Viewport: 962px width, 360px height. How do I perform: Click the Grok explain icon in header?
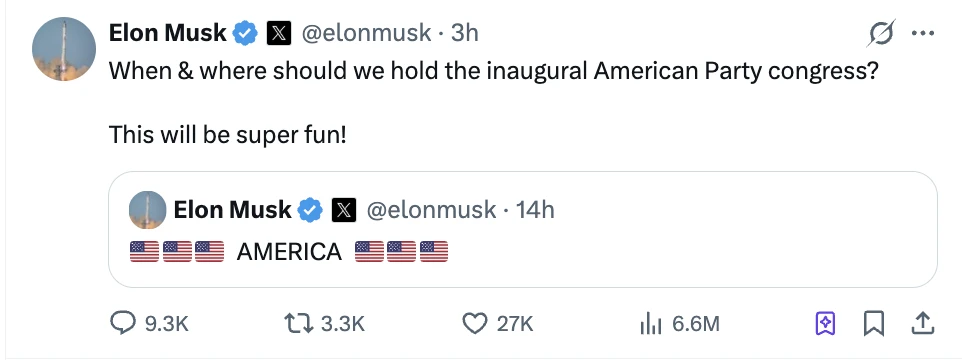click(881, 33)
